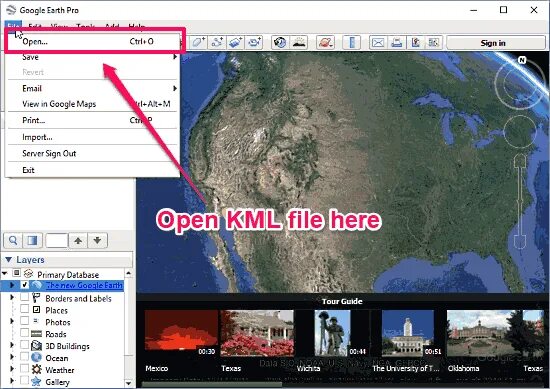Image resolution: width=550 pixels, height=389 pixels.
Task: Select View in Google Maps menu item
Action: (93, 104)
